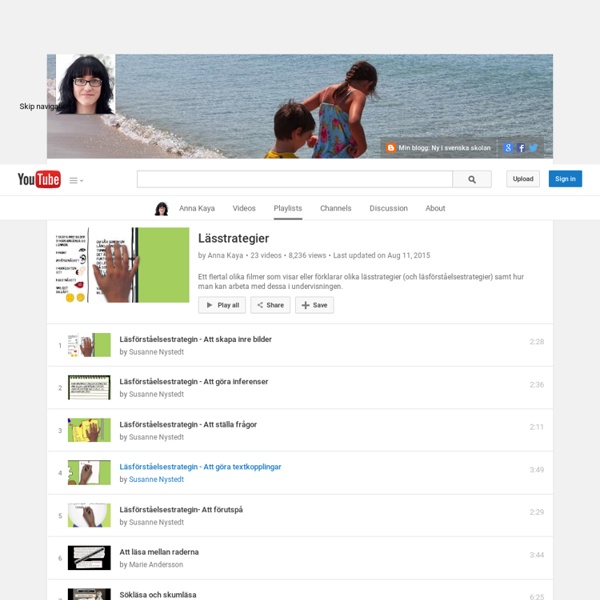
Task: Open the guide menu dropdown beside the logo
Action: click(x=76, y=180)
